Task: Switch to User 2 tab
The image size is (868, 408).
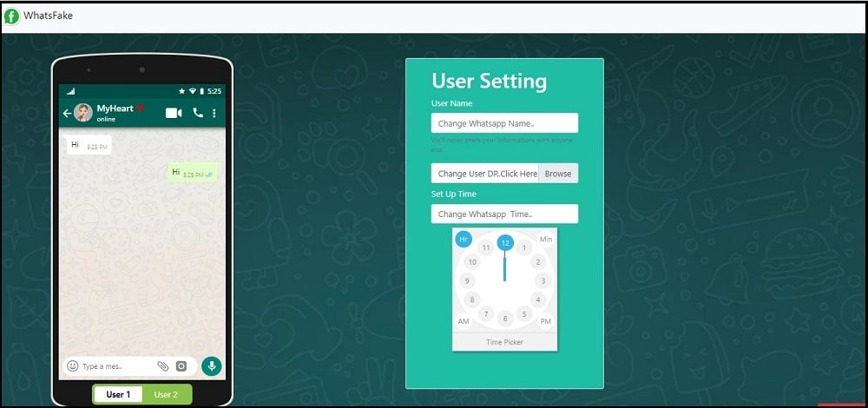Action: coord(166,395)
